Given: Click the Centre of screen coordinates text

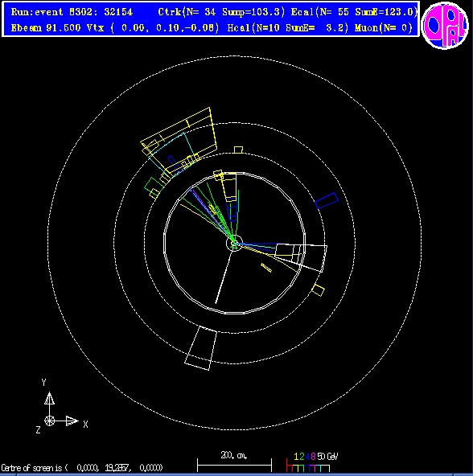Looking at the screenshot, I should [82, 467].
